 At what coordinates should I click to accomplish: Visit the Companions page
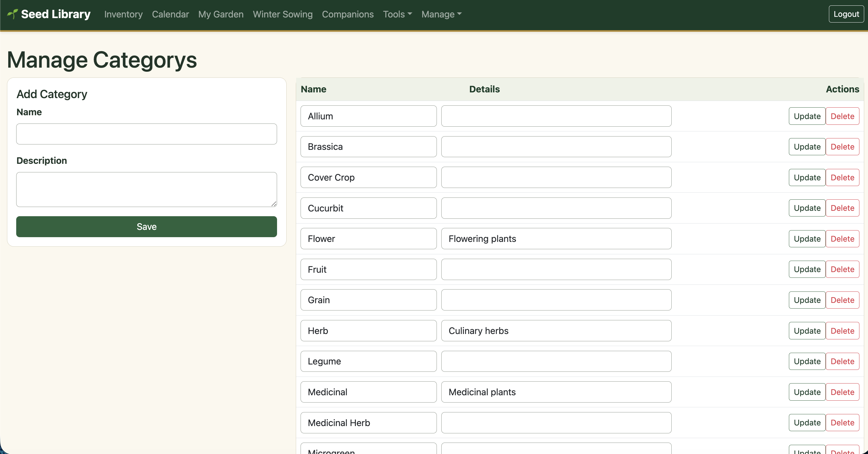click(347, 14)
